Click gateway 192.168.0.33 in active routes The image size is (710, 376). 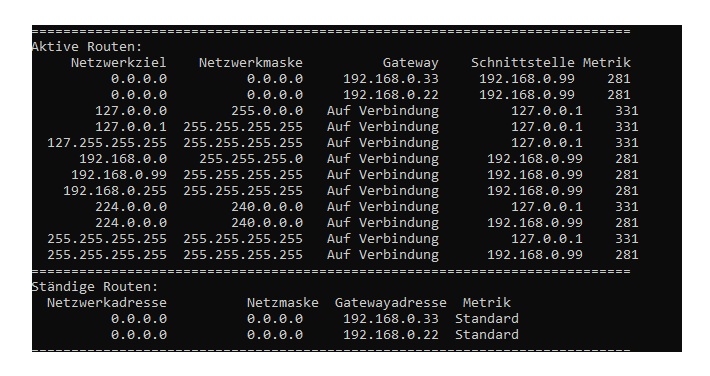pyautogui.click(x=391, y=79)
